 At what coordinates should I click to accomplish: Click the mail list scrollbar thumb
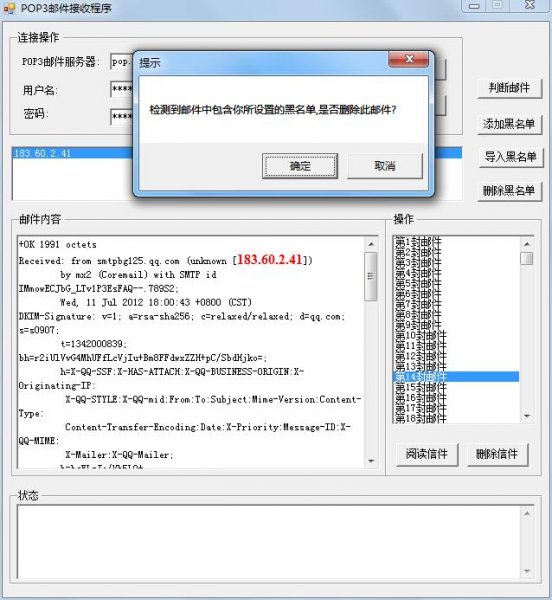click(527, 258)
